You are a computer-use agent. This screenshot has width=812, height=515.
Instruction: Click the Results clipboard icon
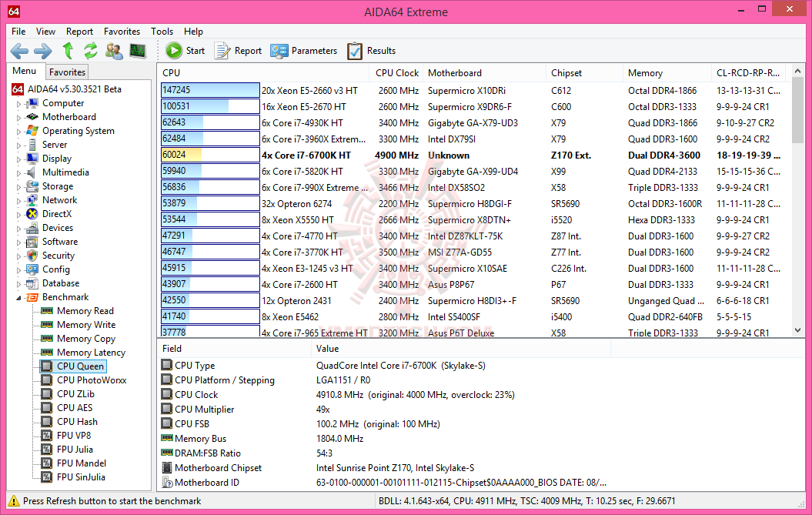click(355, 51)
